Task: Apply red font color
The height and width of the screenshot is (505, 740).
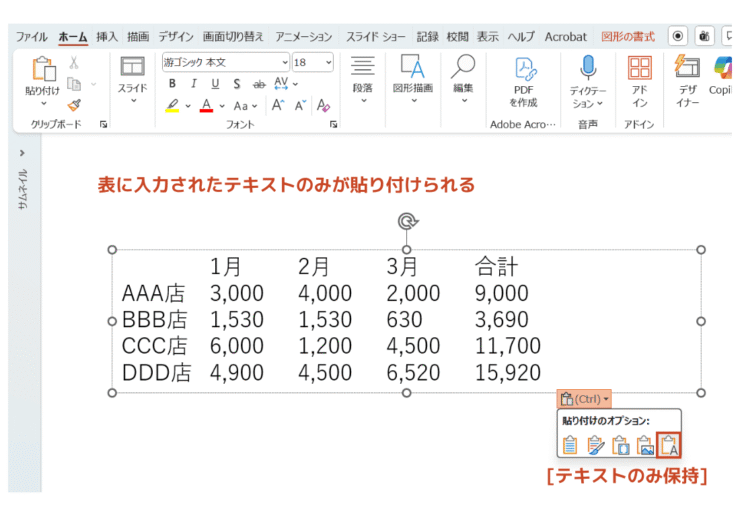Action: tap(206, 105)
